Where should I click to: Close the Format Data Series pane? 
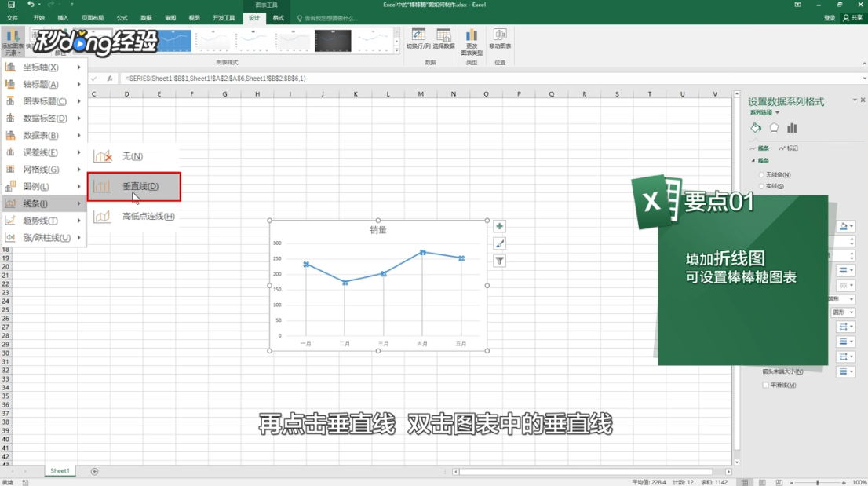863,100
